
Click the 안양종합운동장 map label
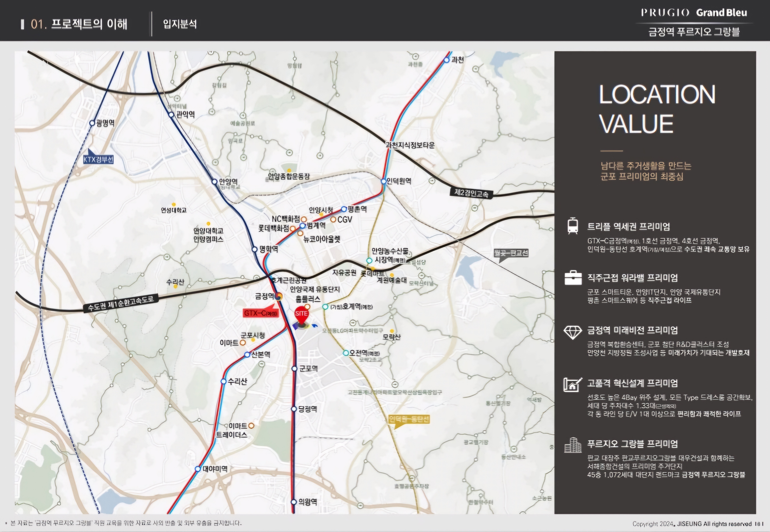click(289, 176)
